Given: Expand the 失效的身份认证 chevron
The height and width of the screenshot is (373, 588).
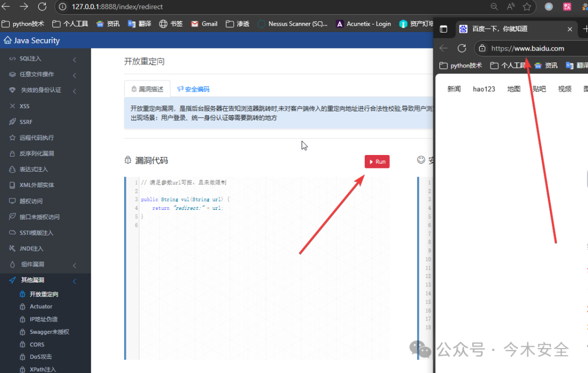Looking at the screenshot, I should click(x=75, y=91).
